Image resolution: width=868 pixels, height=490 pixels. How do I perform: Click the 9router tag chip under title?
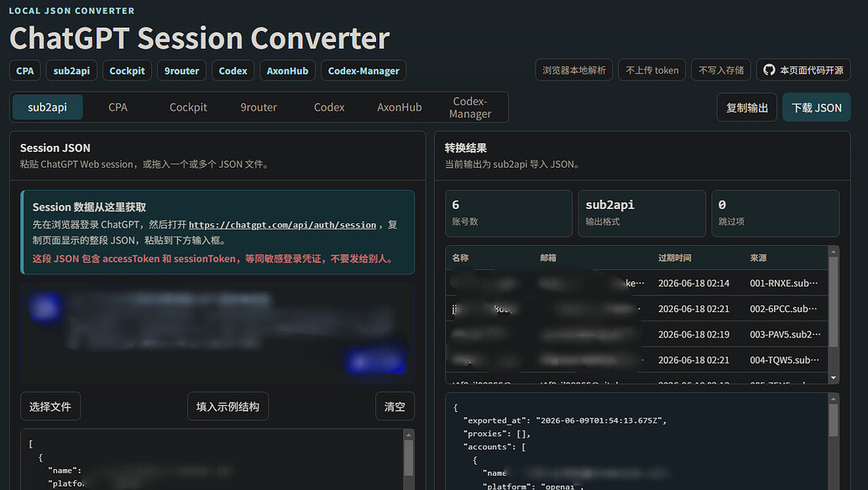[x=181, y=70]
